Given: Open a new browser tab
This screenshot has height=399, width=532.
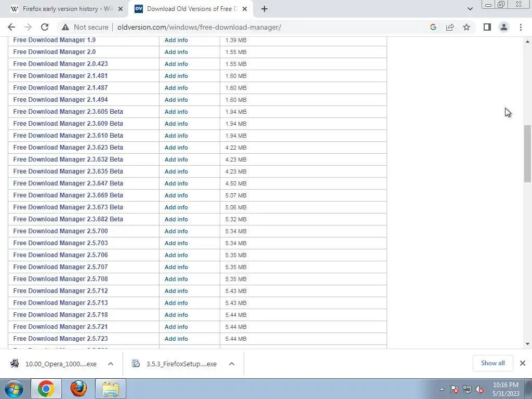Looking at the screenshot, I should pyautogui.click(x=264, y=9).
